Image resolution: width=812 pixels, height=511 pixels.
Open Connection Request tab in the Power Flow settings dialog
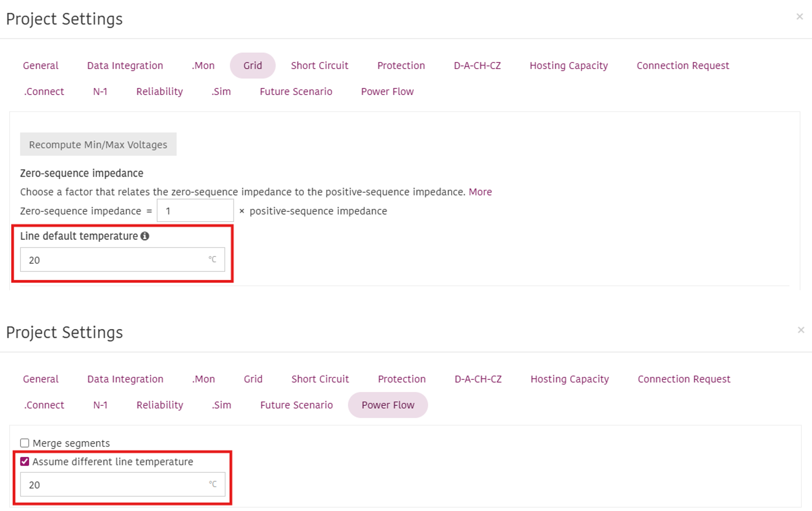(x=684, y=379)
